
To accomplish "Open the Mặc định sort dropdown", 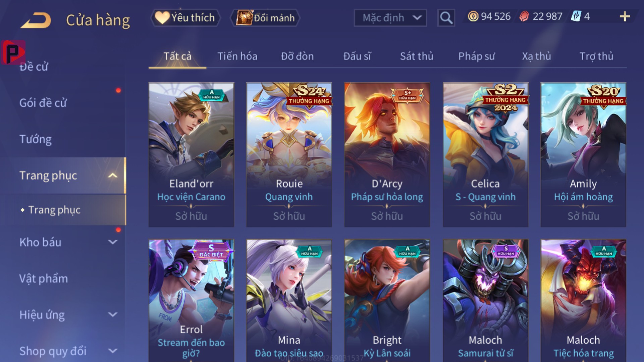I will (x=390, y=18).
